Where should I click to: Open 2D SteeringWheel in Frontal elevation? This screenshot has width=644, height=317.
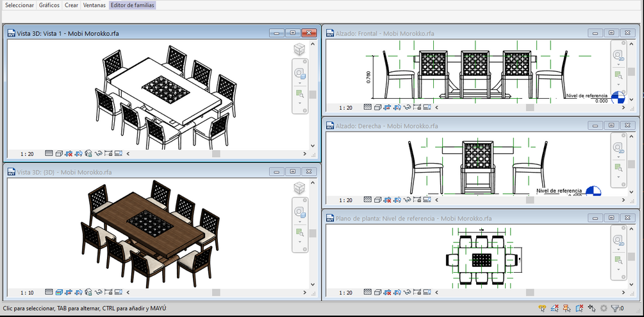618,55
